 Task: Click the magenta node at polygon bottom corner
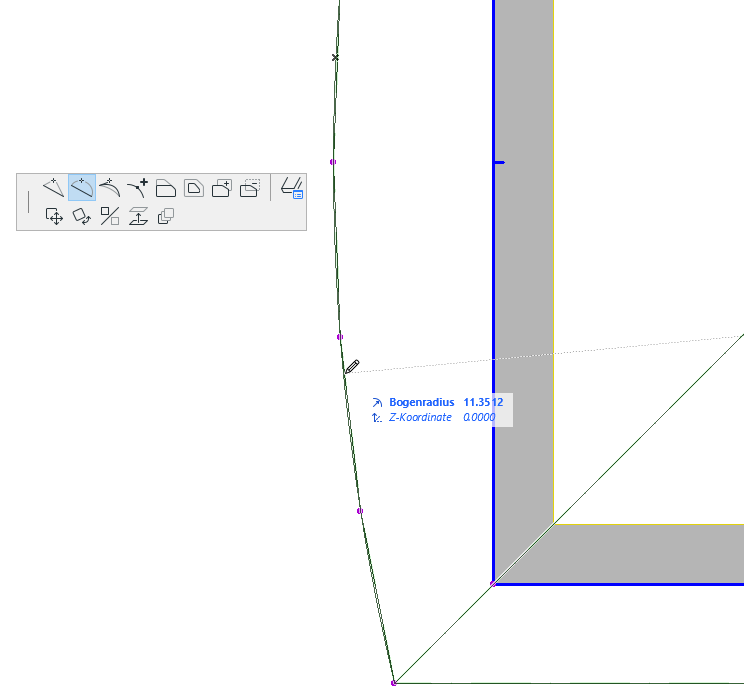click(393, 683)
